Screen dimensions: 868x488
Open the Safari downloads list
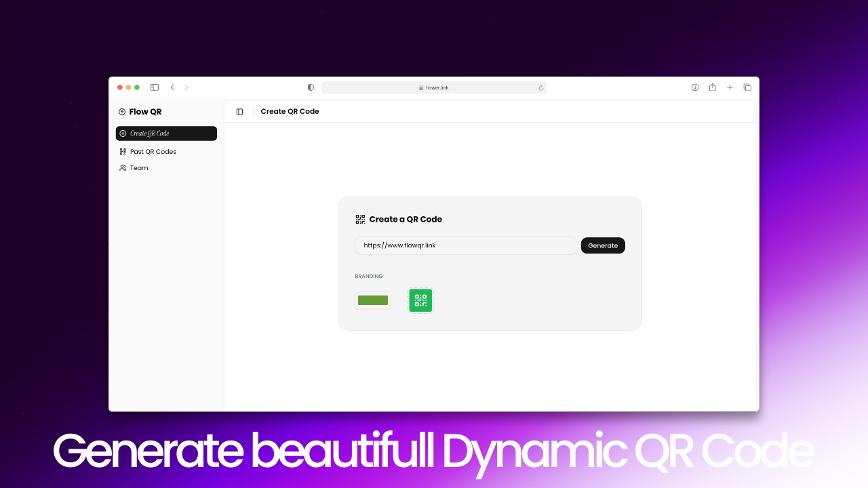pyautogui.click(x=695, y=87)
